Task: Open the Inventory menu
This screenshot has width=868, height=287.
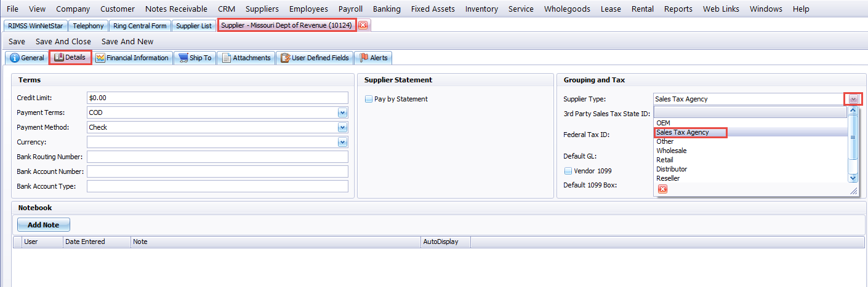Action: point(482,9)
